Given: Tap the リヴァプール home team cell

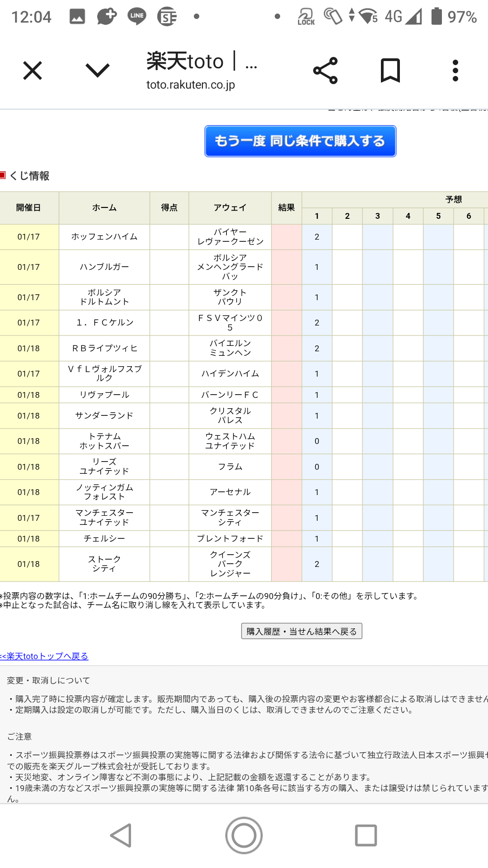Looking at the screenshot, I should (x=104, y=395).
